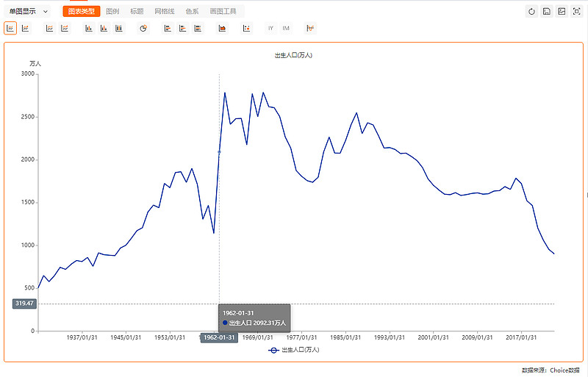This screenshot has height=377, width=588.
Task: Click the 2017/01/31 x-axis label
Action: click(x=521, y=337)
